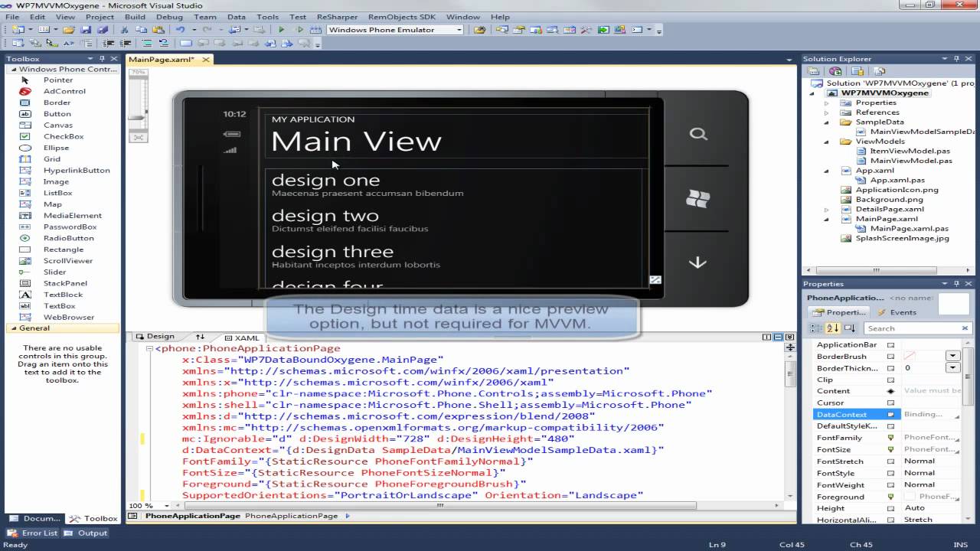Open ItemViewModel.pas in Solution Explorer
Image resolution: width=980 pixels, height=551 pixels.
[x=910, y=152]
